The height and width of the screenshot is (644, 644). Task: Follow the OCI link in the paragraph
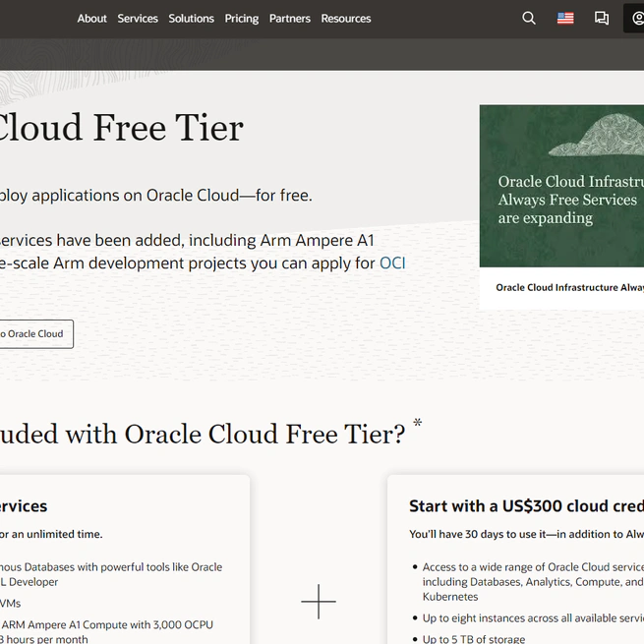(x=392, y=263)
